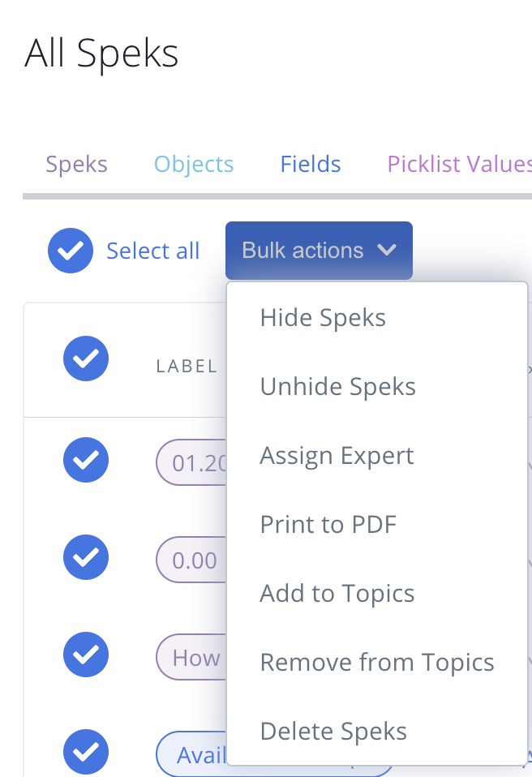Uncheck the row beginning with How
The height and width of the screenshot is (777, 532).
pyautogui.click(x=86, y=655)
